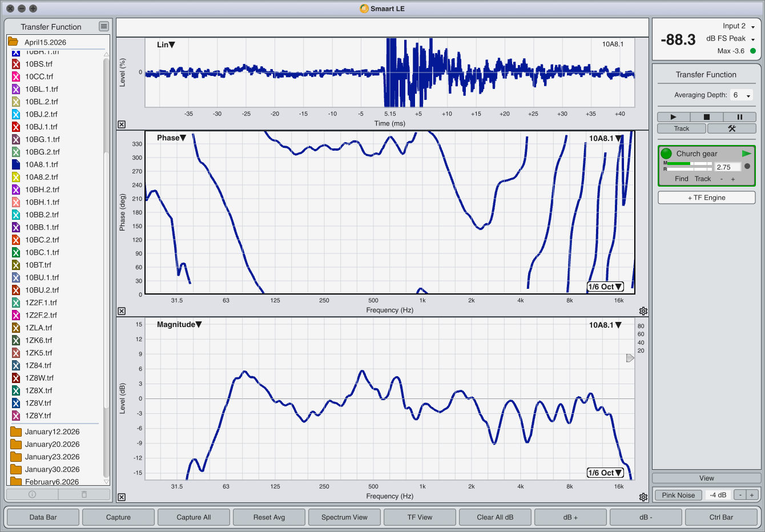Pause the transfer function measurement

(x=739, y=117)
